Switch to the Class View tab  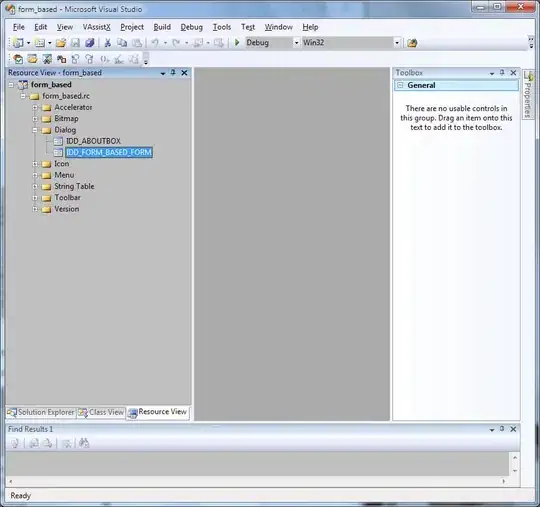pos(101,412)
